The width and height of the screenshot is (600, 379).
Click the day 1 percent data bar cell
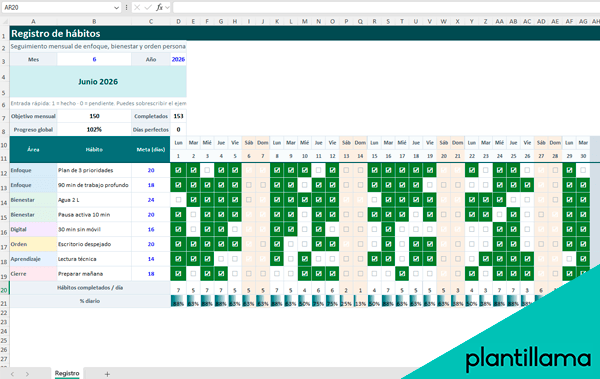178,301
